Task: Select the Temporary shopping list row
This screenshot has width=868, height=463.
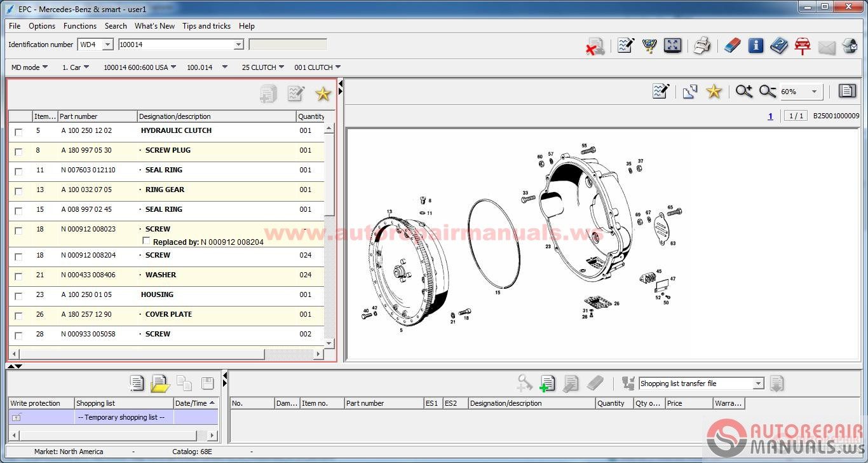Action: pyautogui.click(x=114, y=417)
